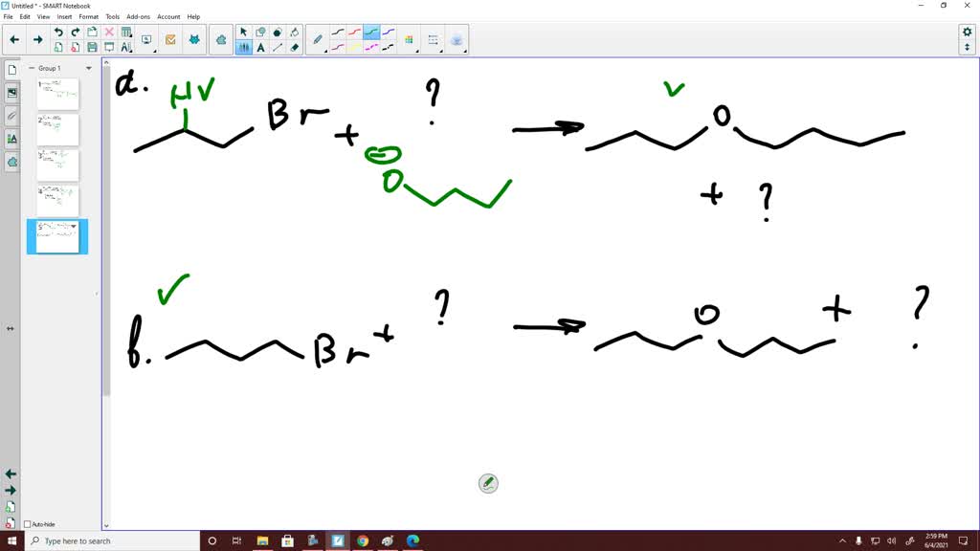Enable the Auto-hide checkbox
The image size is (980, 551).
tap(27, 524)
